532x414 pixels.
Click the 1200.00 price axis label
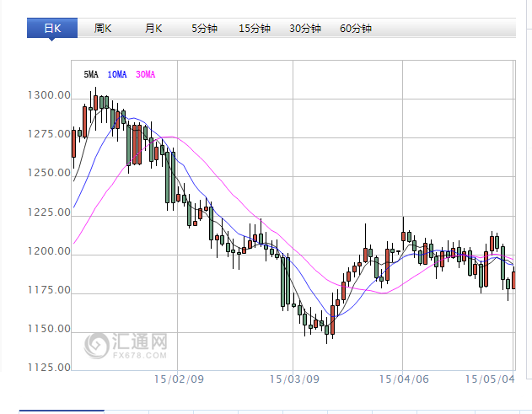46,252
